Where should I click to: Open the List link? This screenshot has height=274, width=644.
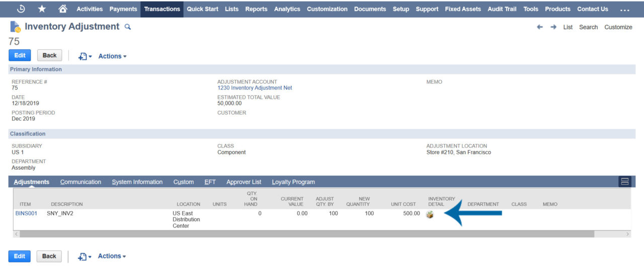pyautogui.click(x=568, y=27)
